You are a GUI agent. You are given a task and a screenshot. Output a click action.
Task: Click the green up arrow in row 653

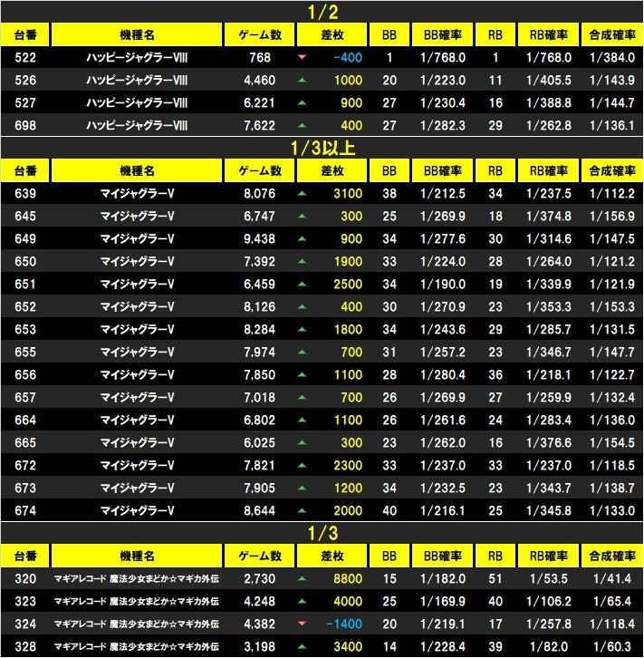click(302, 329)
